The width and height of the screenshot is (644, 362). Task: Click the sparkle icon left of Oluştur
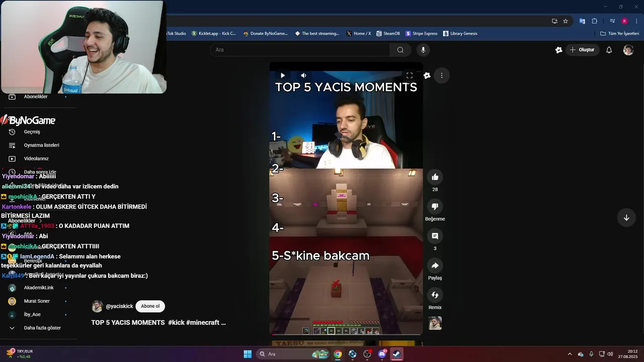558,50
